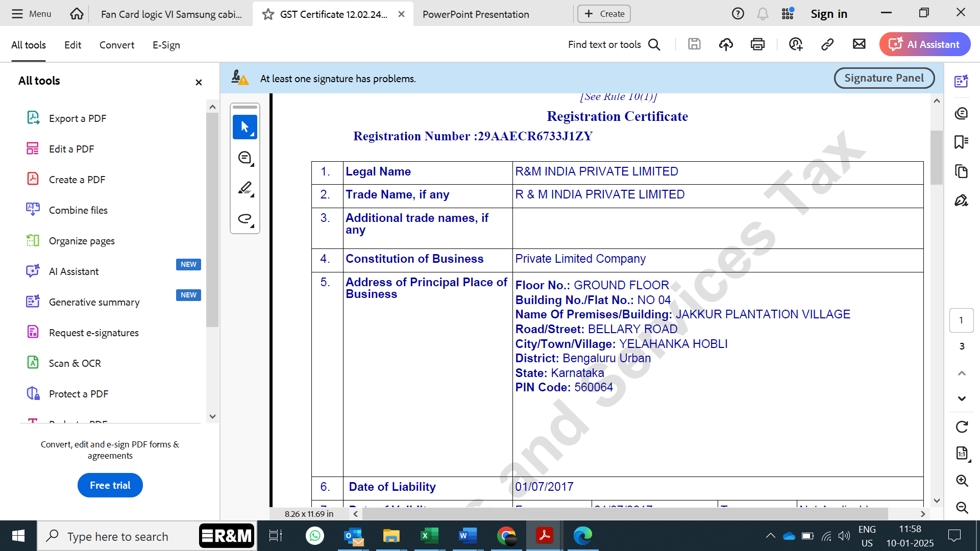
Task: Click the zoom out magnifier
Action: coord(962,508)
